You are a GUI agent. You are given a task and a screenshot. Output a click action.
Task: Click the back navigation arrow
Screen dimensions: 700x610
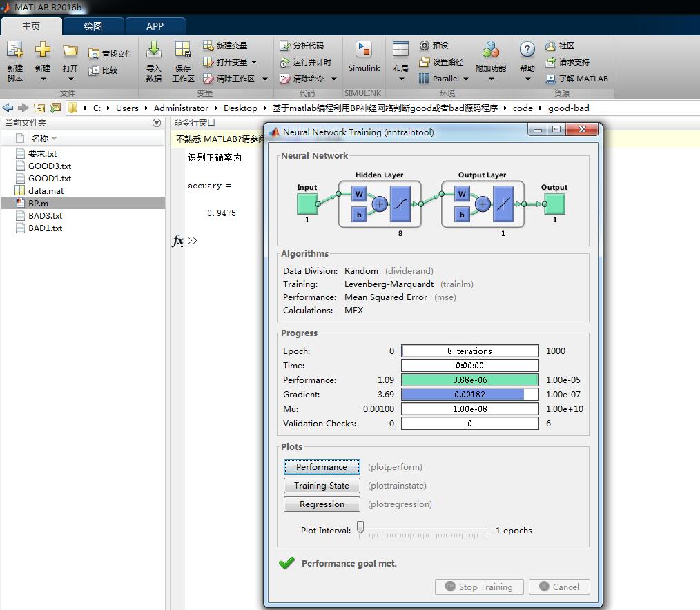(x=8, y=108)
